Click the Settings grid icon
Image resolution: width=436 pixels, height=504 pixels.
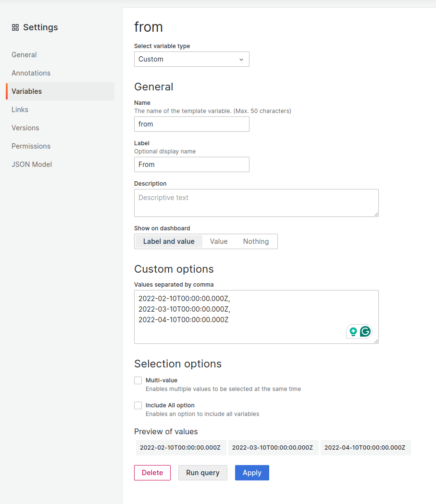[15, 27]
